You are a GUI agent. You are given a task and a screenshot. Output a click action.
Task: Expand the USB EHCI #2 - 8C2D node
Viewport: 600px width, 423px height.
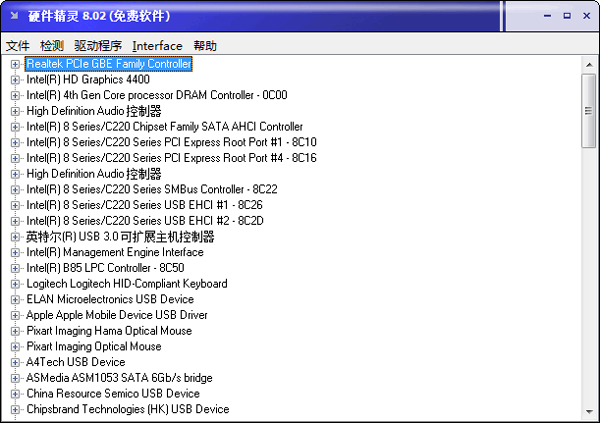15,221
